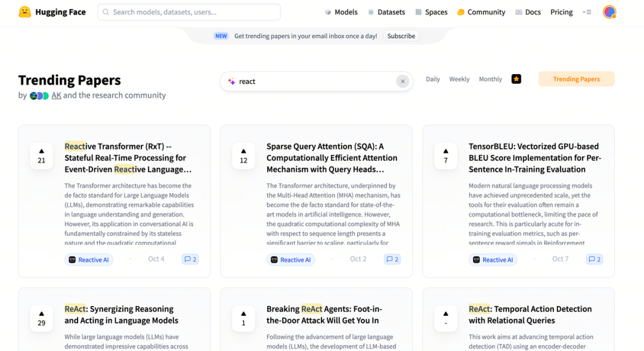Open the Models menu item

341,12
